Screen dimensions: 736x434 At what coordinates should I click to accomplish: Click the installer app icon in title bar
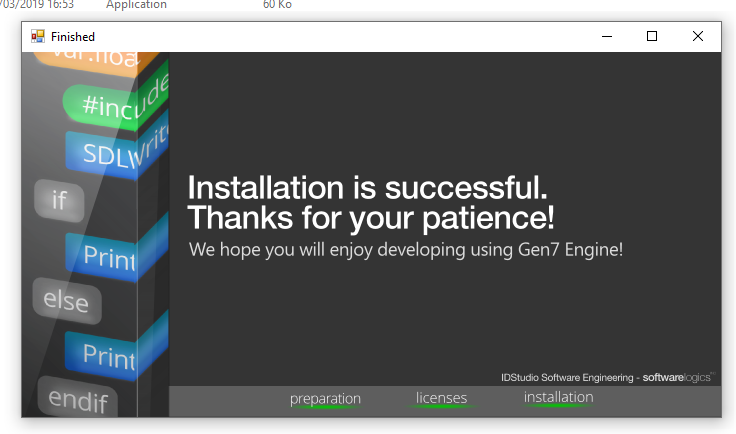[x=38, y=36]
